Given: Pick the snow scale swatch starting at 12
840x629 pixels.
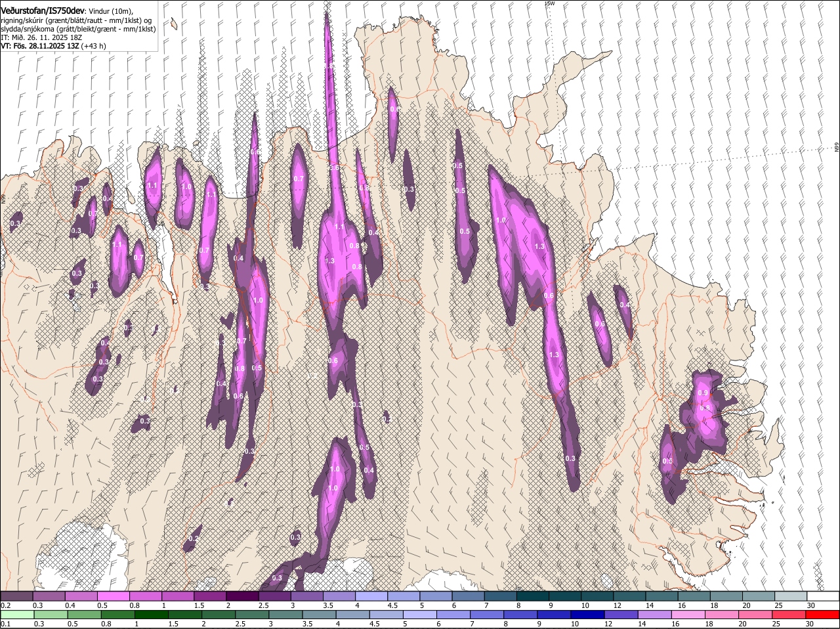Looking at the screenshot, I should click(629, 596).
